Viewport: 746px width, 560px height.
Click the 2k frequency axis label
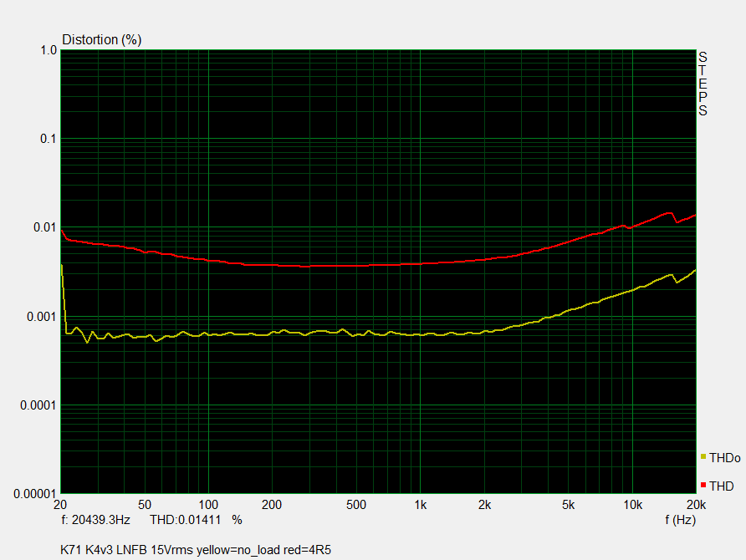[x=484, y=505]
